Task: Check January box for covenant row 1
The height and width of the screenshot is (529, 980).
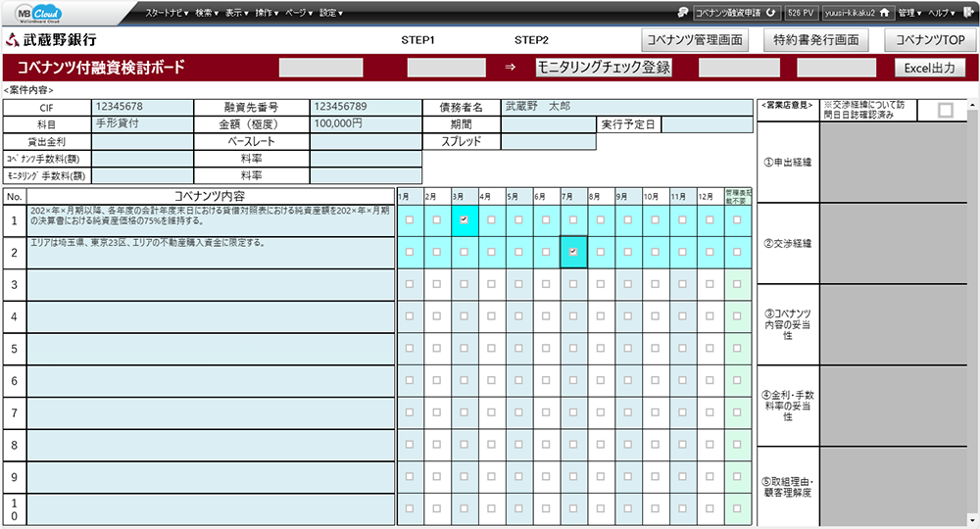Action: click(410, 220)
